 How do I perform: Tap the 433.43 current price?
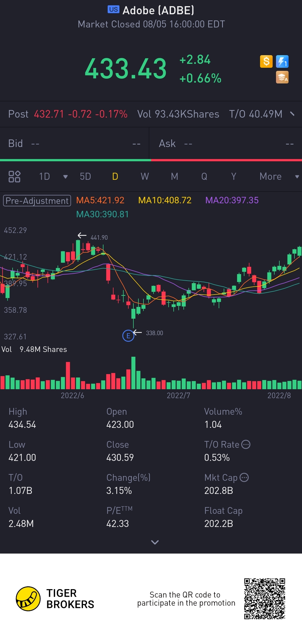tap(126, 68)
